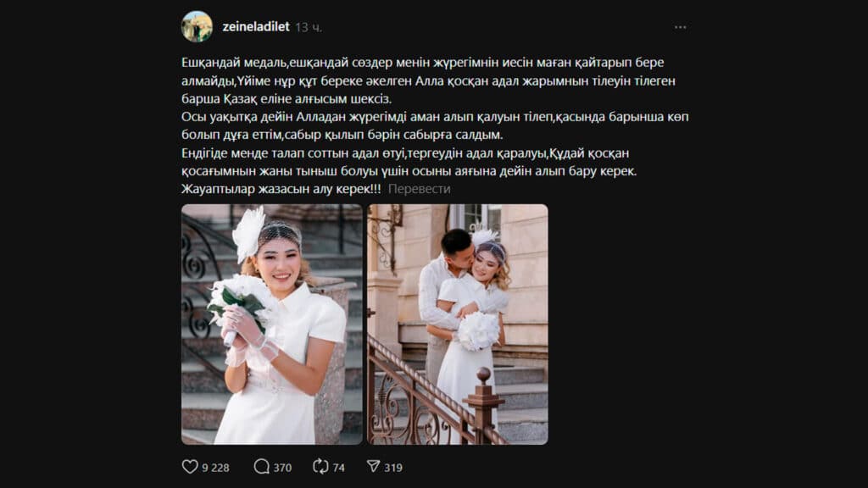Open the post timestamp 13 ч.
This screenshot has width=868, height=488.
coord(309,27)
